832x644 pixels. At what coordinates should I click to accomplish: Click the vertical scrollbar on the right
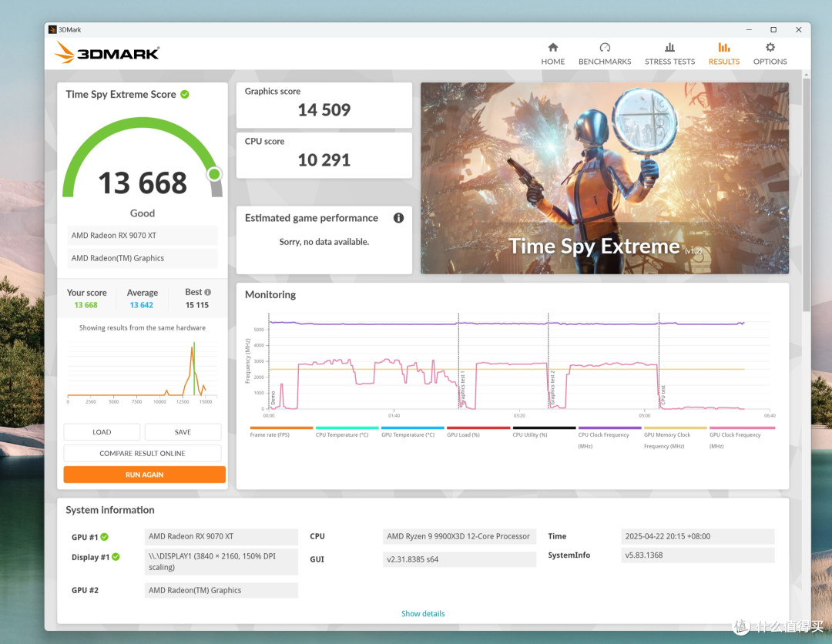[x=807, y=194]
